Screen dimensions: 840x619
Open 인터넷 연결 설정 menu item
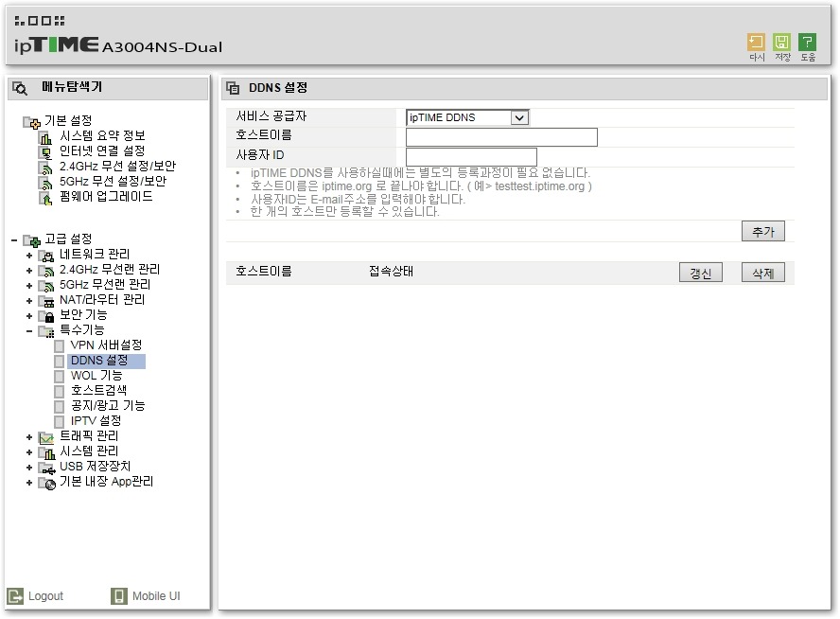(102, 151)
